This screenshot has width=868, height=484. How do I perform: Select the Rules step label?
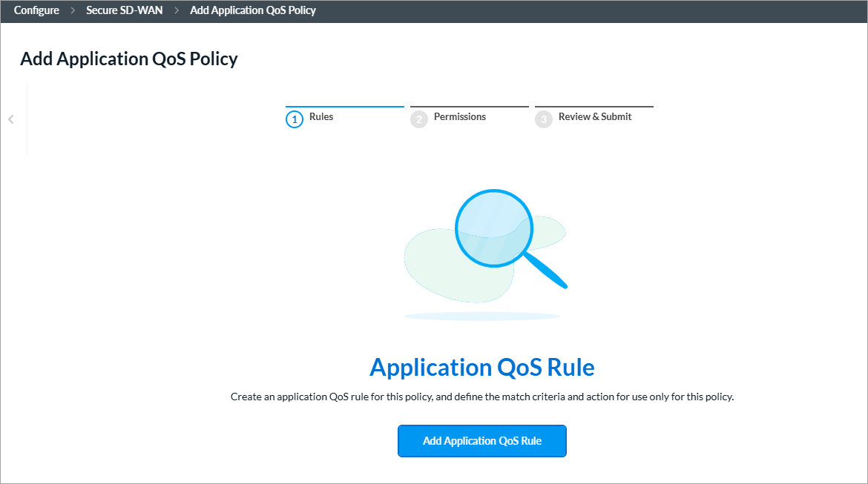(x=322, y=116)
